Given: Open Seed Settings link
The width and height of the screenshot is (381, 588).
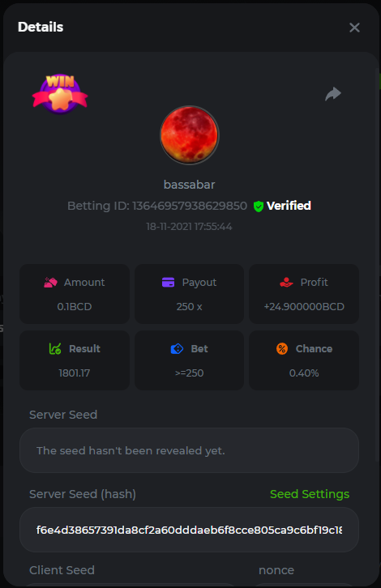Looking at the screenshot, I should pyautogui.click(x=310, y=494).
